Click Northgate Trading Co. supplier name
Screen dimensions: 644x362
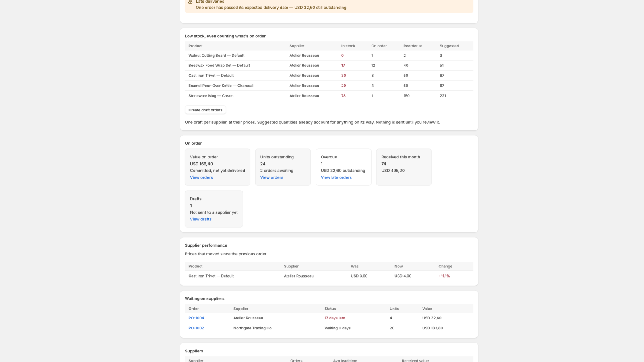(253, 328)
